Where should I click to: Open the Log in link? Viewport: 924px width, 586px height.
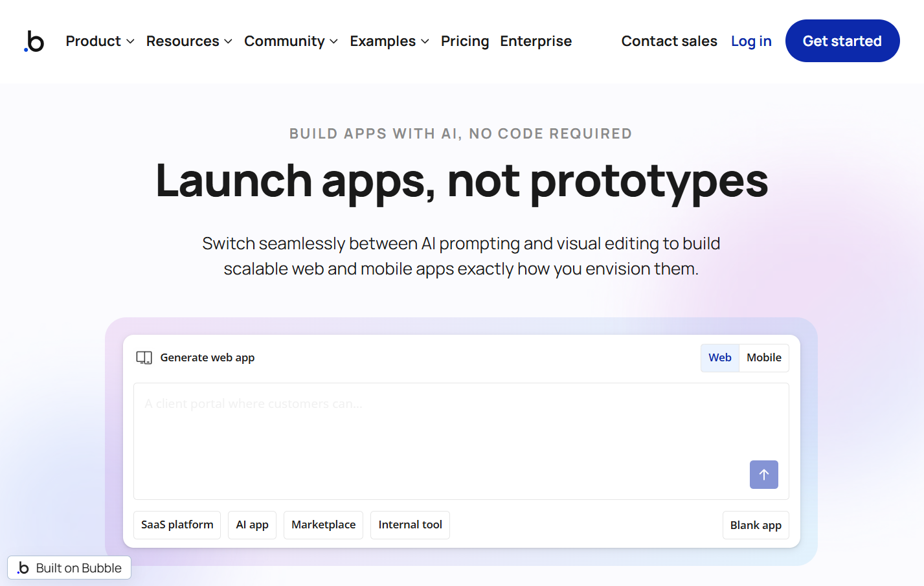[751, 41]
